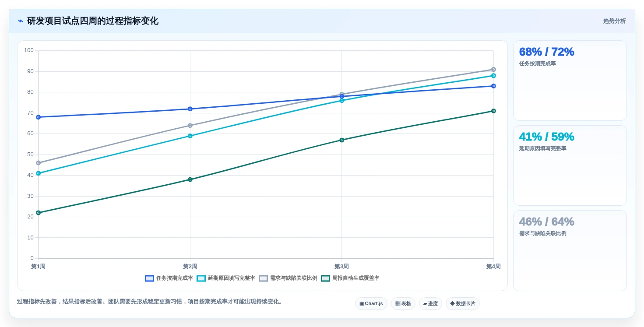Click the 第1周 x-axis label

[39, 266]
